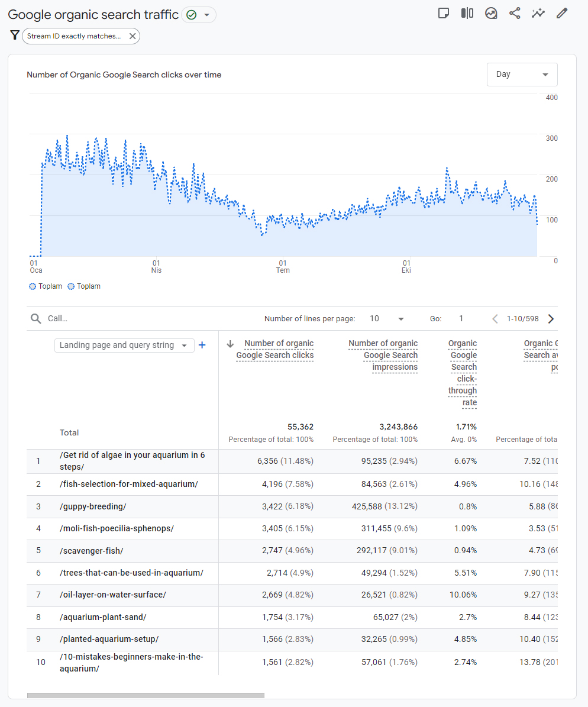Toggle the second Toplam legend series
This screenshot has width=588, height=707.
tap(85, 286)
